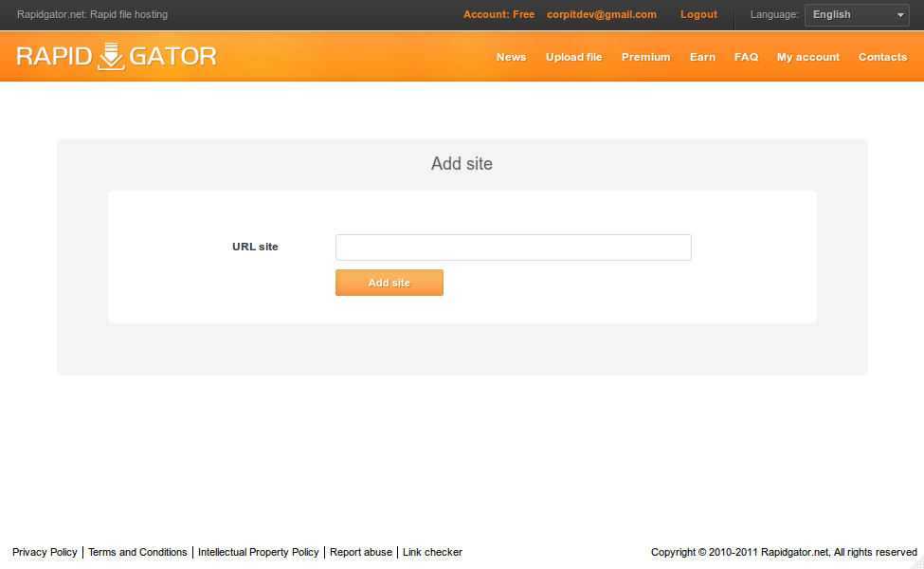Open Terms and Conditions link
The height and width of the screenshot is (569, 924).
point(137,553)
